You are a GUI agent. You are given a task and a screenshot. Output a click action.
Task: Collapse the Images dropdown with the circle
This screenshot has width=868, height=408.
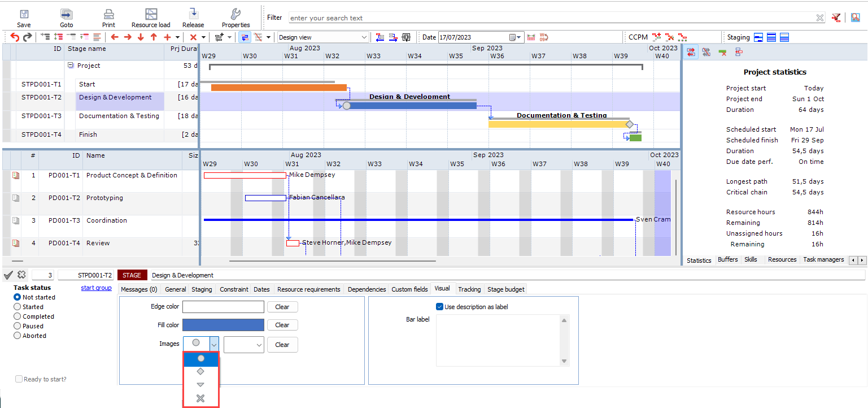coord(214,344)
